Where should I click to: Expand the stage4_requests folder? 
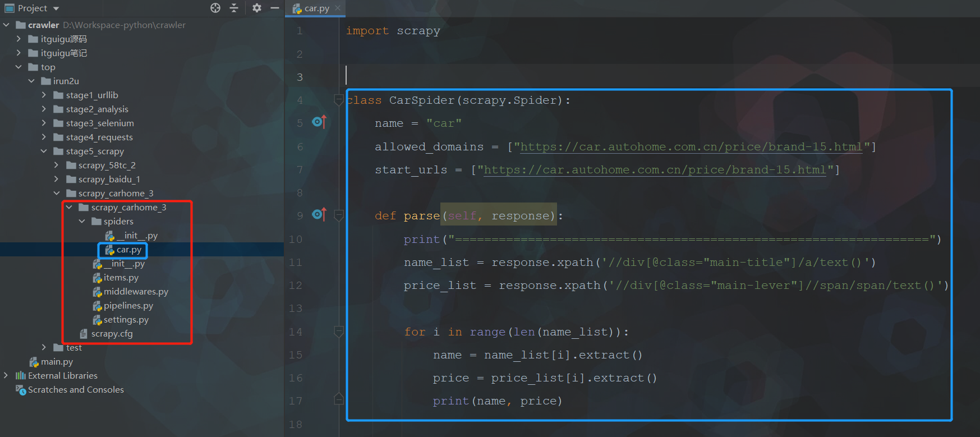pyautogui.click(x=44, y=137)
